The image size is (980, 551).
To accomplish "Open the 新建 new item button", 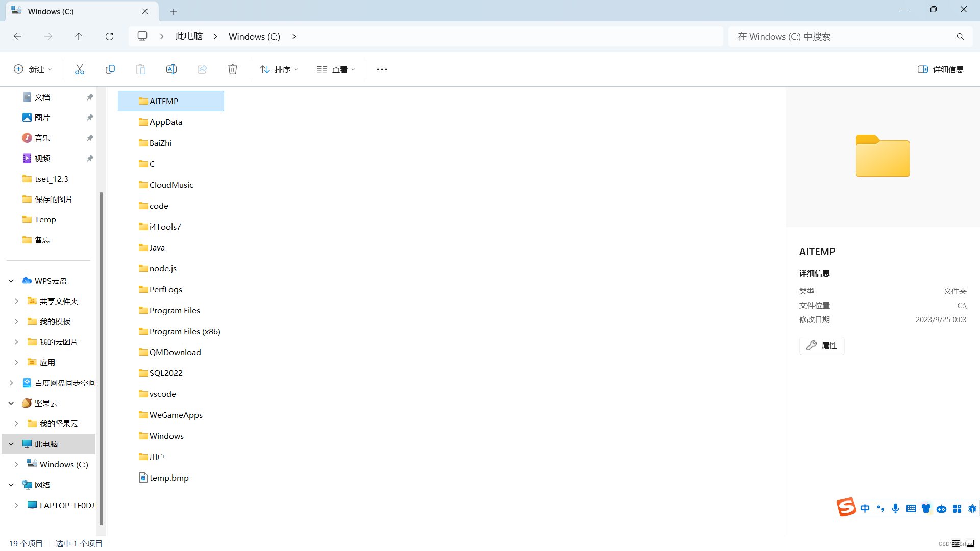I will pos(33,69).
